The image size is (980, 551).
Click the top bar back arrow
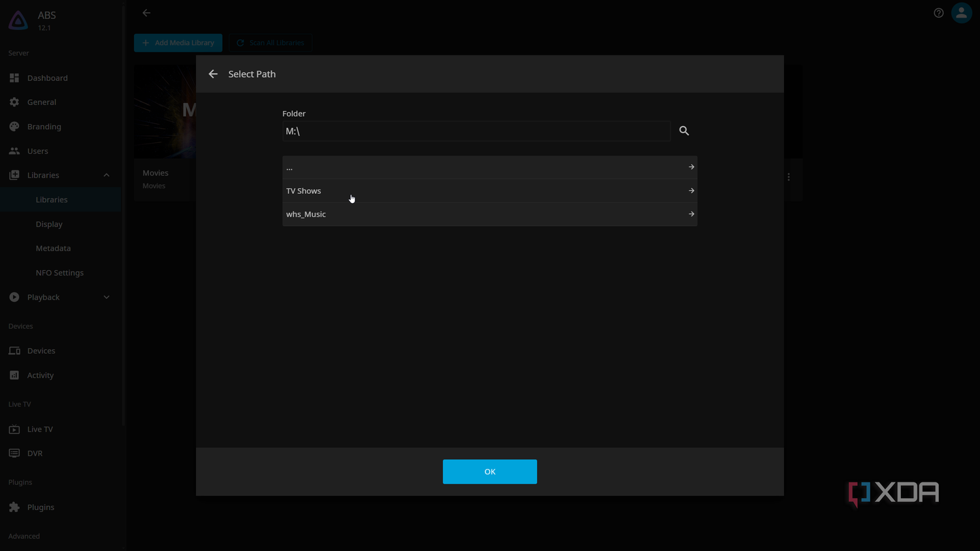146,13
